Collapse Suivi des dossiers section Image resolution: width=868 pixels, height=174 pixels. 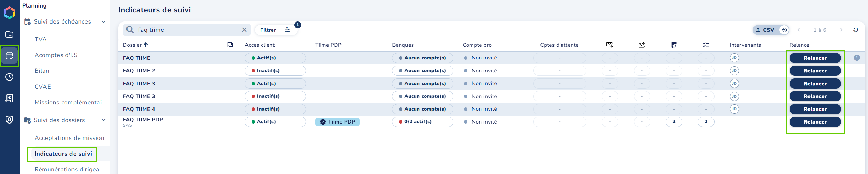(x=103, y=120)
